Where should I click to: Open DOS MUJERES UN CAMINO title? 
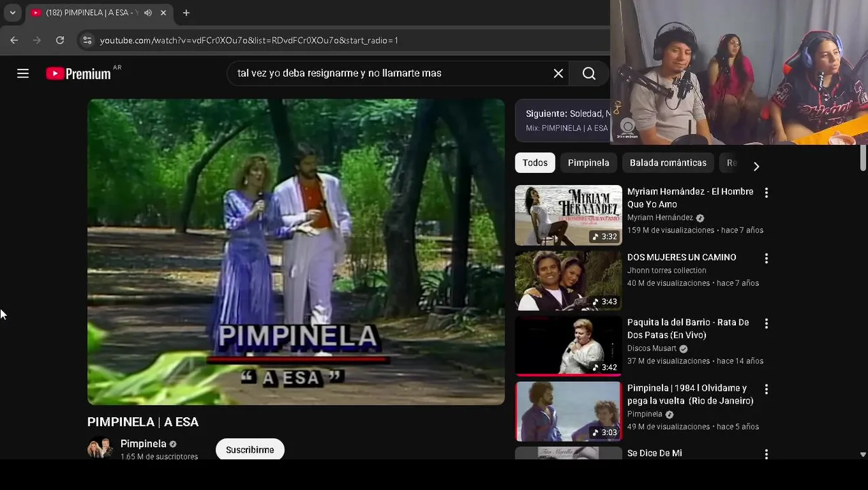point(681,257)
